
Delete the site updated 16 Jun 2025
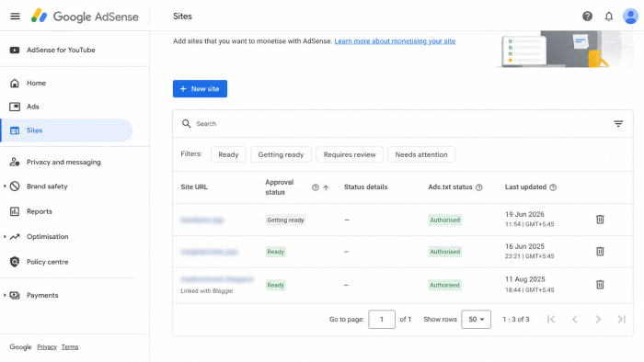pyautogui.click(x=600, y=252)
